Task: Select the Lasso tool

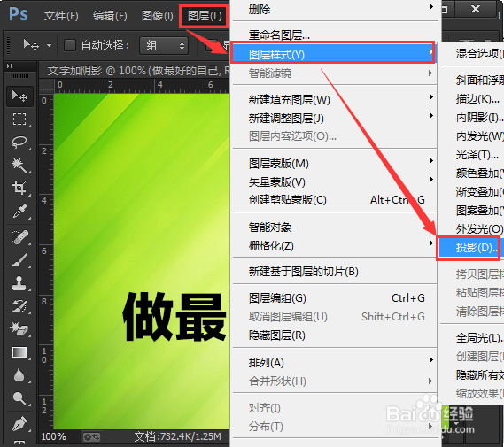Action: point(19,142)
